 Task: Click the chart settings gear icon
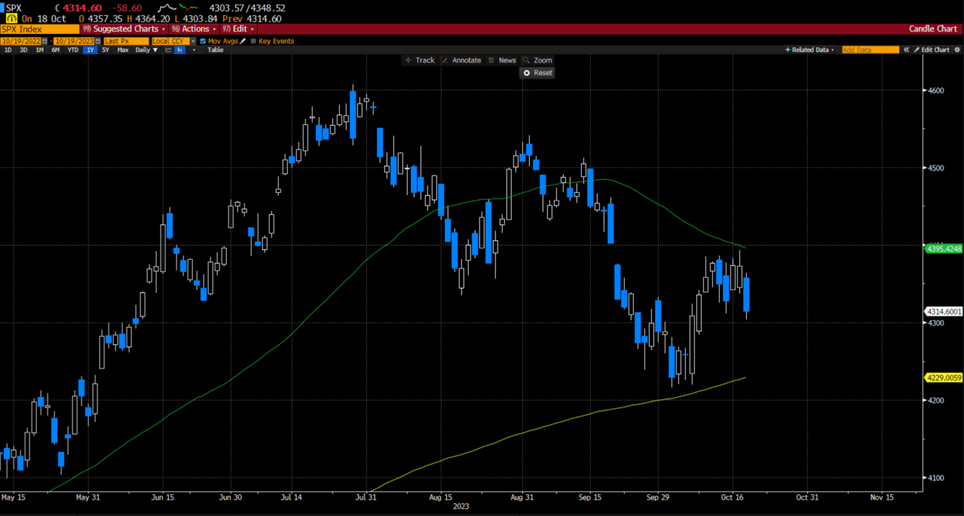(956, 50)
